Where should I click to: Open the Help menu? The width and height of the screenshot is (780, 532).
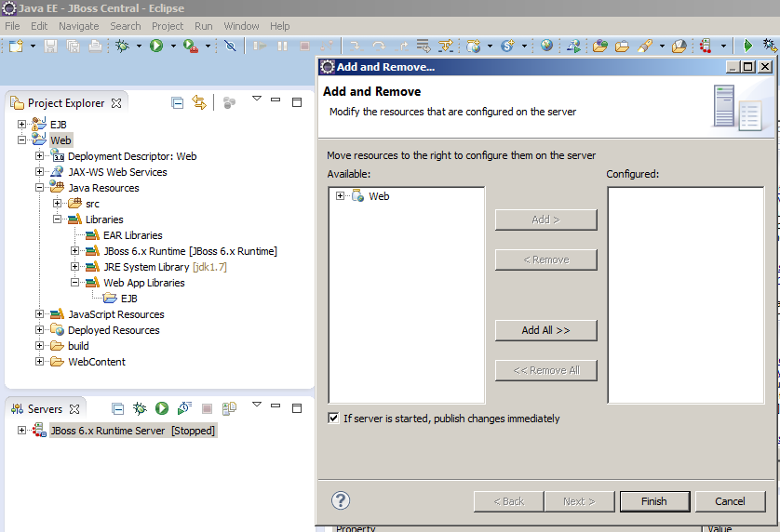[x=279, y=26]
